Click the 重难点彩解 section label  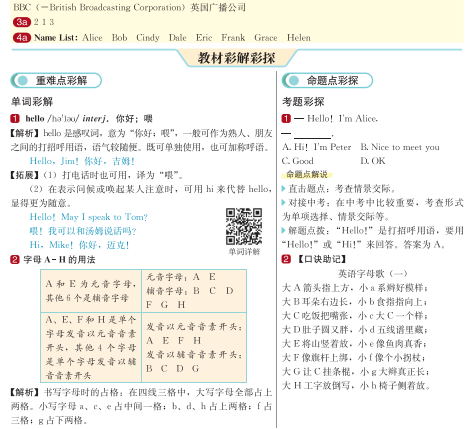(x=61, y=80)
